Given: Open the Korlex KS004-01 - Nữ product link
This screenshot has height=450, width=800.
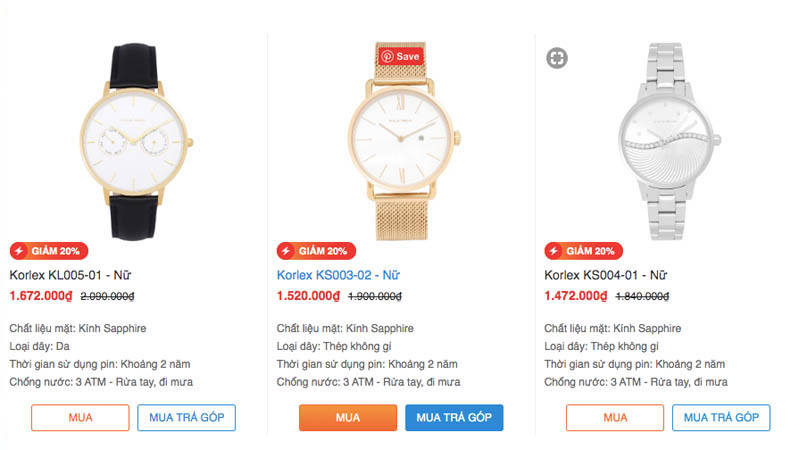Looking at the screenshot, I should click(x=605, y=275).
